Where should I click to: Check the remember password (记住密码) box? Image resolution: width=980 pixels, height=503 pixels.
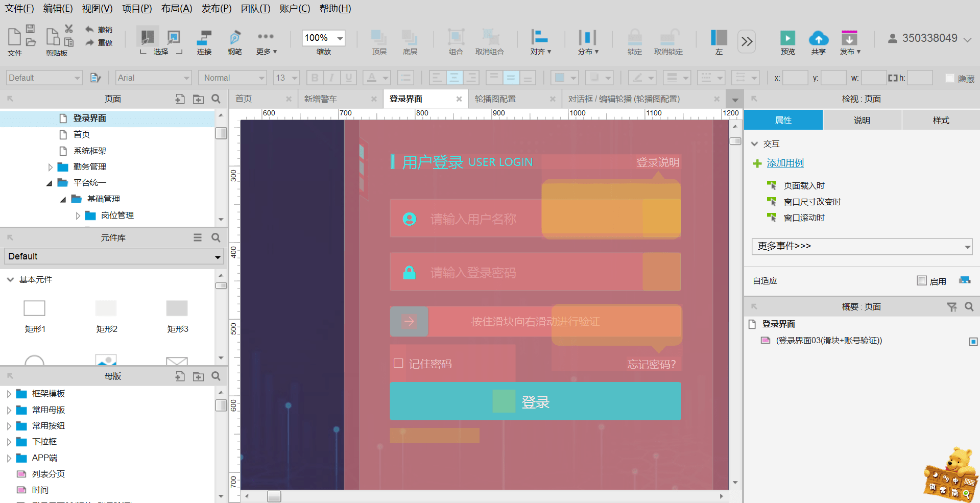pyautogui.click(x=399, y=364)
